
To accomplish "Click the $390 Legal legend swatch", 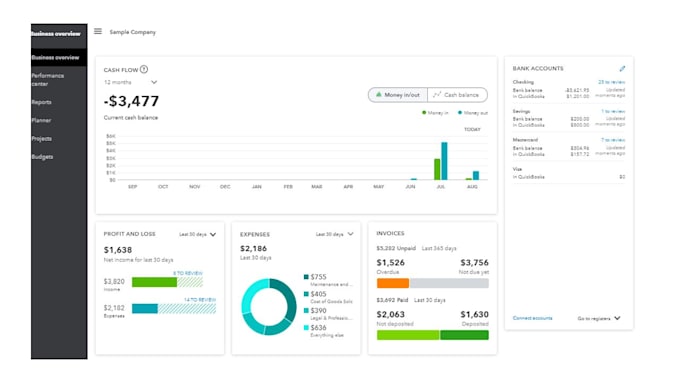I will 306,311.
